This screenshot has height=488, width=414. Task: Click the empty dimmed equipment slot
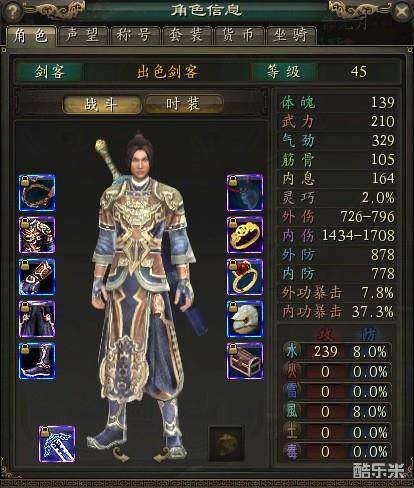(226, 443)
